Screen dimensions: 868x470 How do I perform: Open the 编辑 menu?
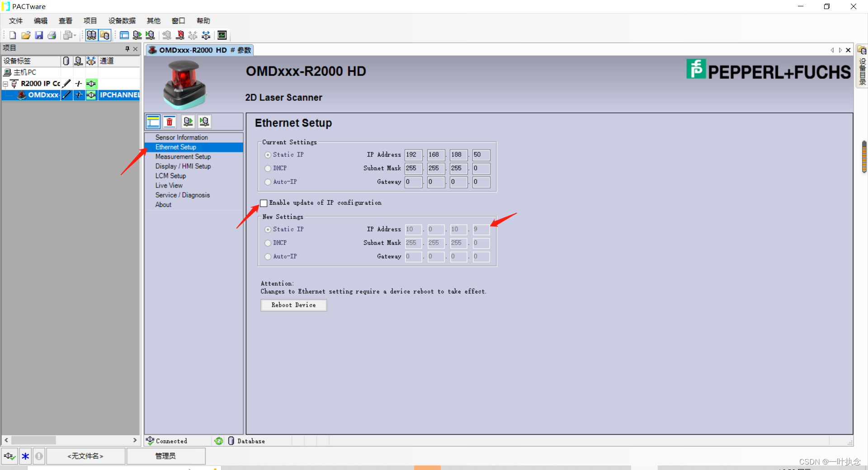pyautogui.click(x=41, y=21)
